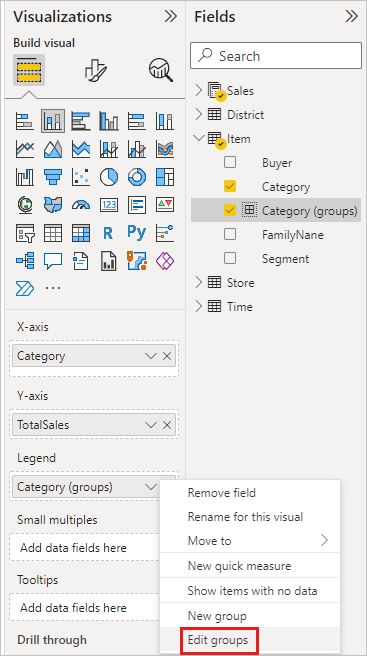Choose the Ribbon chart visual

click(x=165, y=149)
